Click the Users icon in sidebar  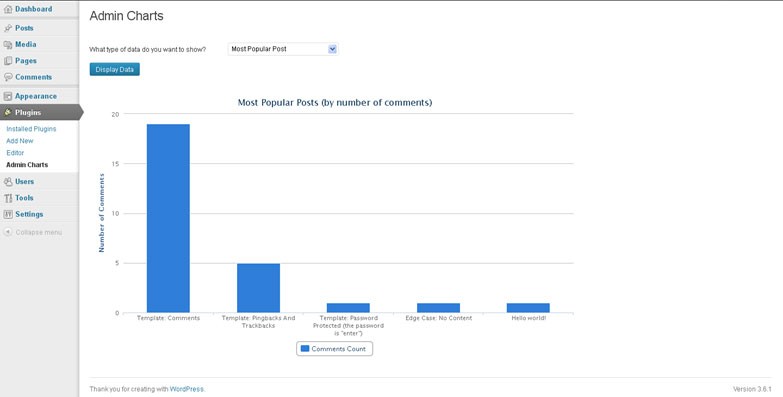(x=8, y=182)
